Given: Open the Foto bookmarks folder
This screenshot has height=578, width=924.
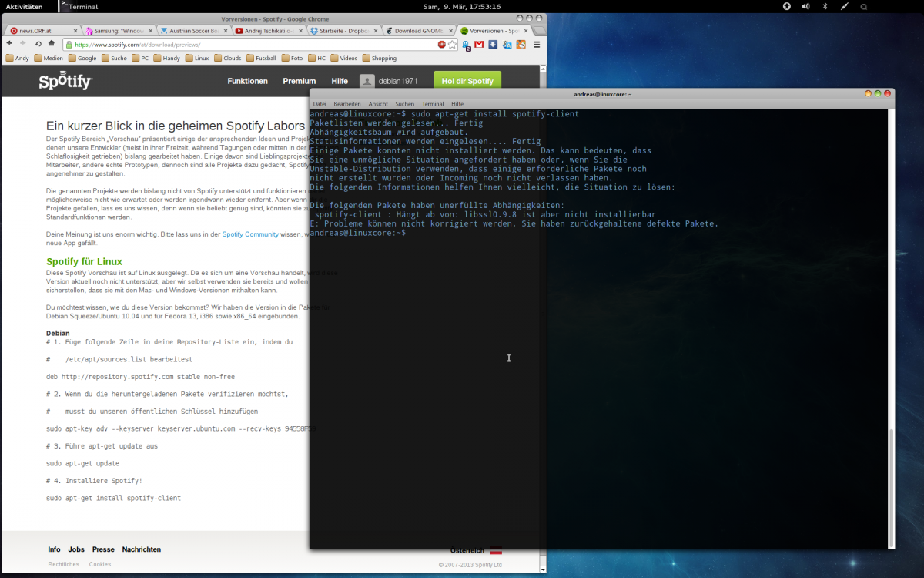Looking at the screenshot, I should (x=293, y=58).
